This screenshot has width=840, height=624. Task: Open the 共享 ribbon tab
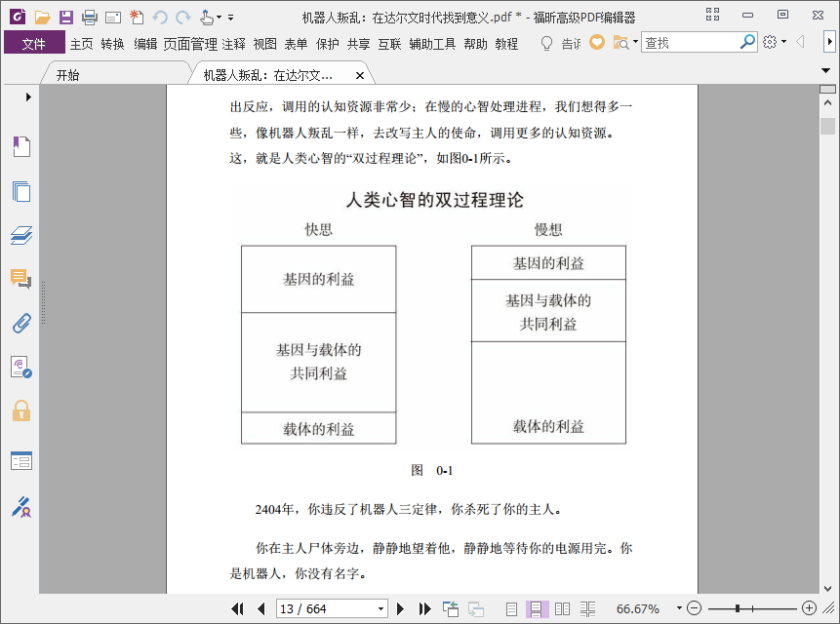click(x=358, y=44)
